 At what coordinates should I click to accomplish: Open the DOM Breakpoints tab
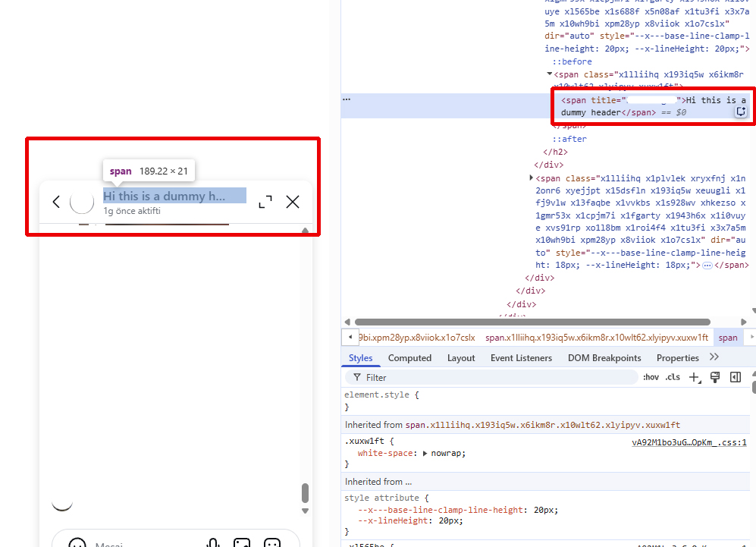click(604, 358)
